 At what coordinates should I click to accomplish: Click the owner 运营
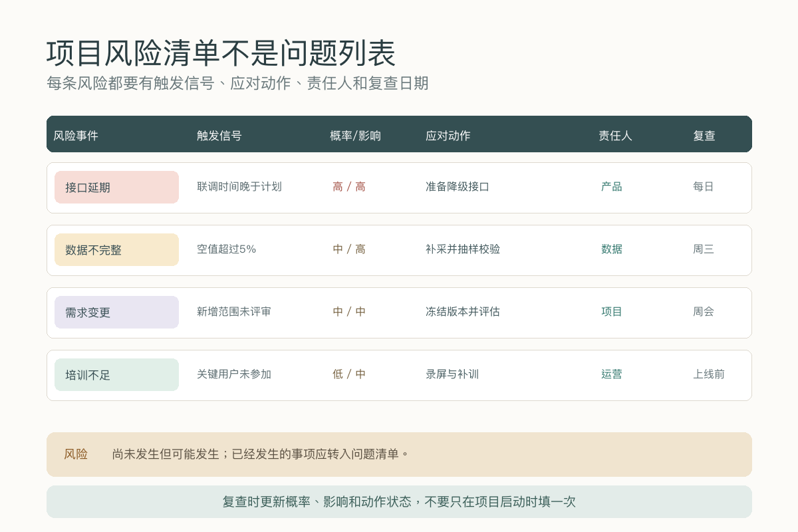(x=612, y=374)
